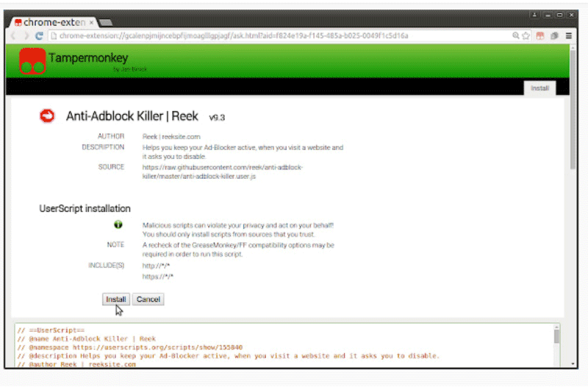Go forward to the next page
The image size is (588, 390).
coord(26,35)
